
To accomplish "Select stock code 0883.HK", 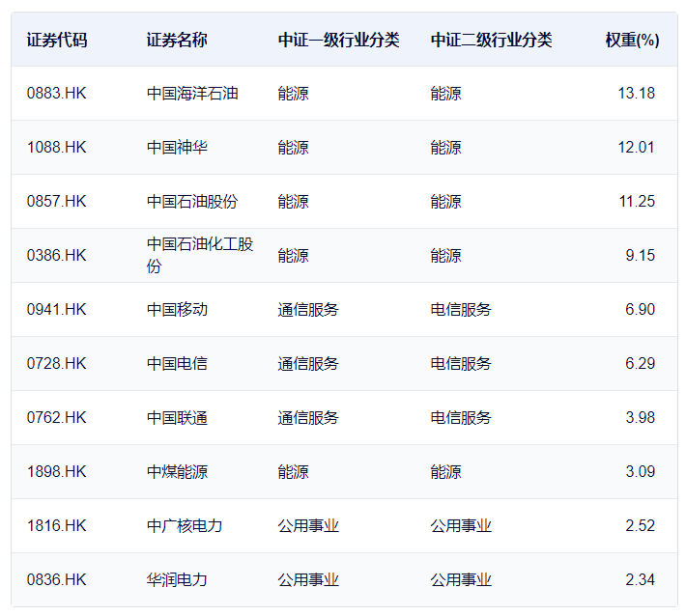I will pyautogui.click(x=56, y=93).
